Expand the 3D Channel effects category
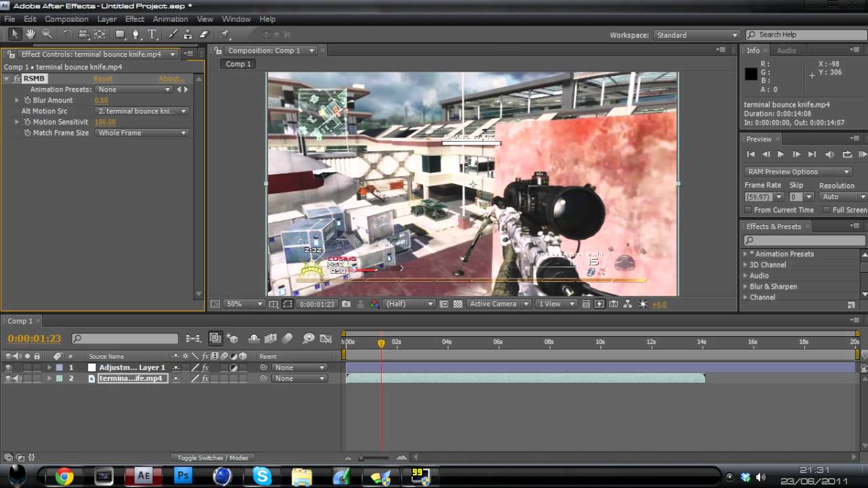This screenshot has height=488, width=868. pos(745,265)
